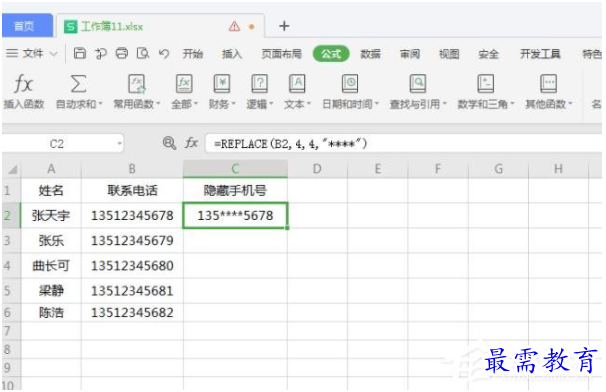Click the name cell 曲长可
The height and width of the screenshot is (392, 606).
(51, 266)
